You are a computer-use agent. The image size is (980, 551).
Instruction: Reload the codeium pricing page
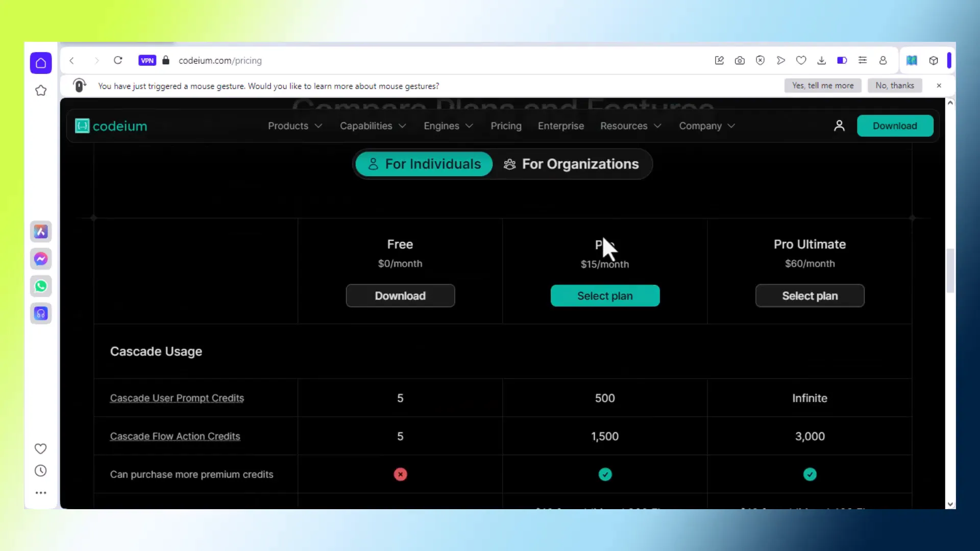click(x=118, y=60)
